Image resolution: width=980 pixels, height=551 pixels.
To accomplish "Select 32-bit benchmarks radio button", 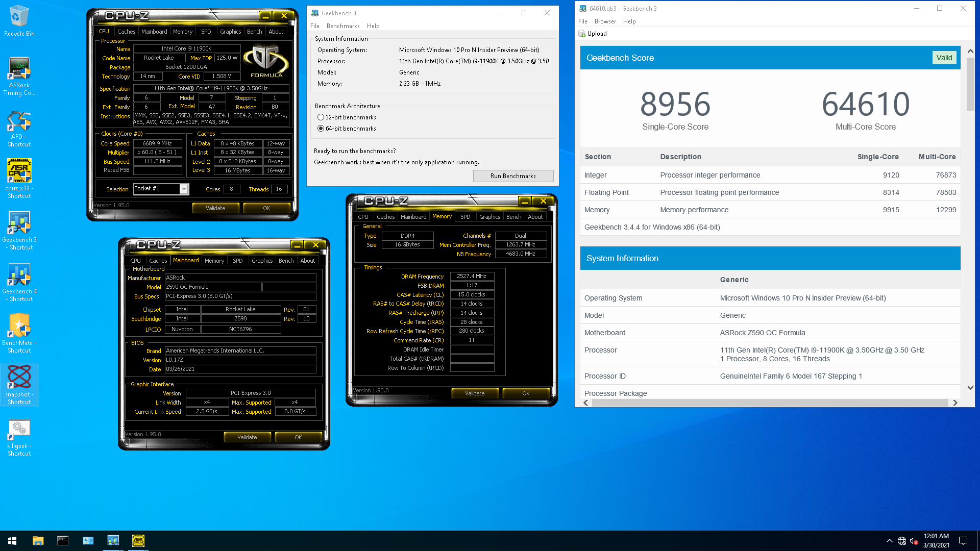I will click(321, 117).
